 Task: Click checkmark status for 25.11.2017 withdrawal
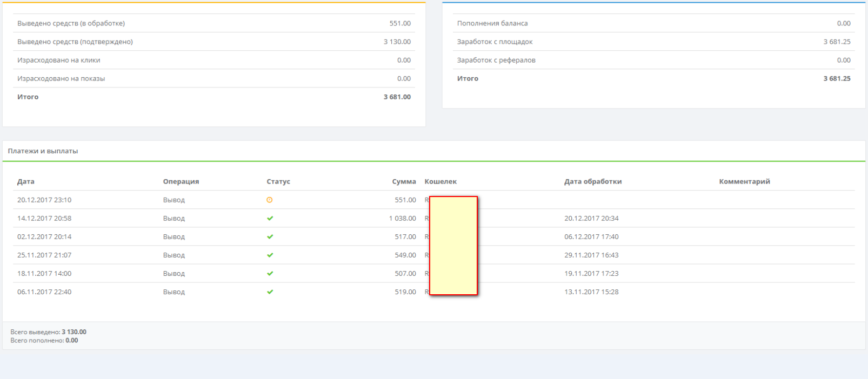270,255
